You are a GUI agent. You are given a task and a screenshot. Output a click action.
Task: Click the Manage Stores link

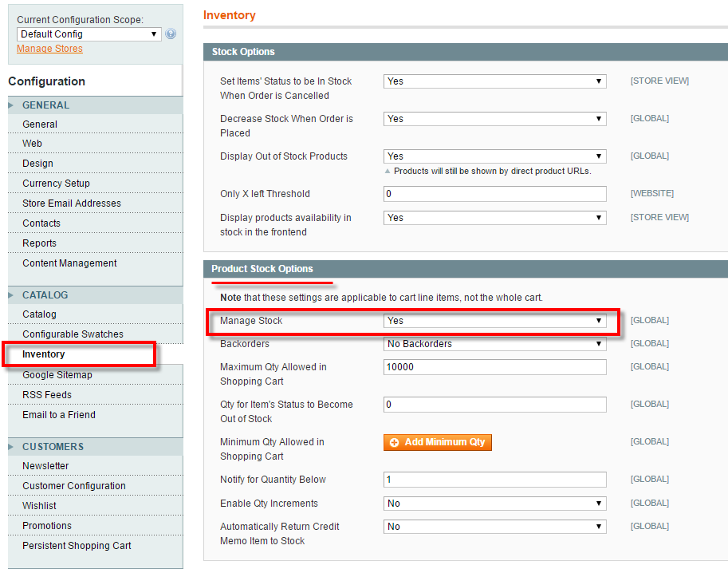[49, 48]
